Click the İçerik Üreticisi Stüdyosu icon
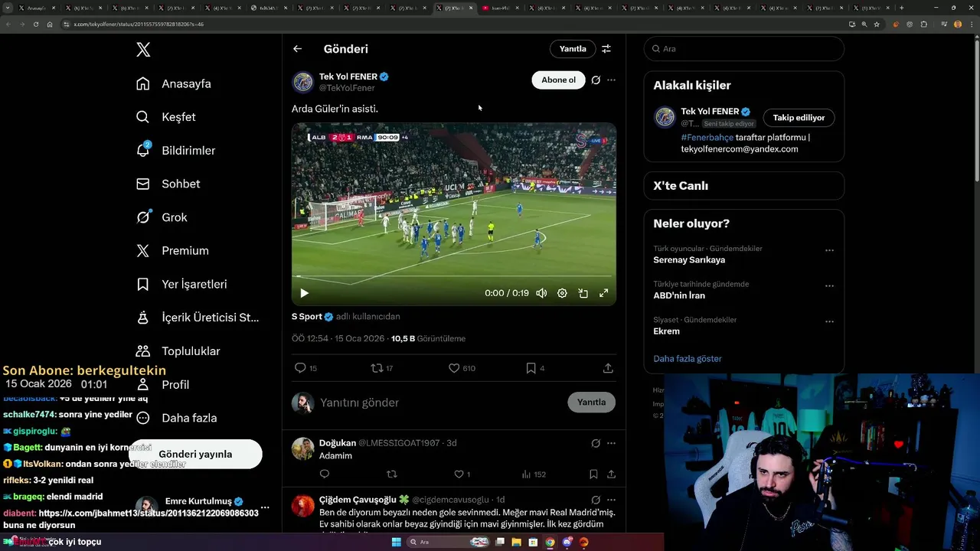Viewport: 980px width, 551px height. 143,318
